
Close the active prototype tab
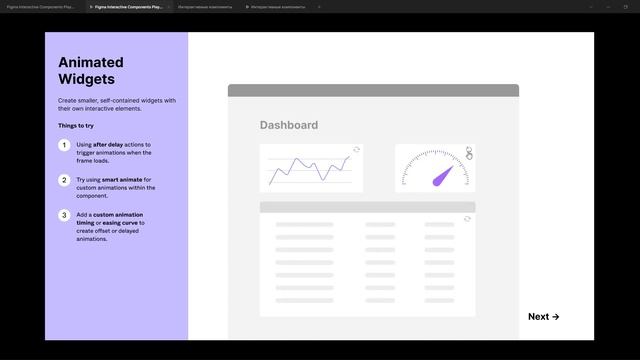point(169,7)
